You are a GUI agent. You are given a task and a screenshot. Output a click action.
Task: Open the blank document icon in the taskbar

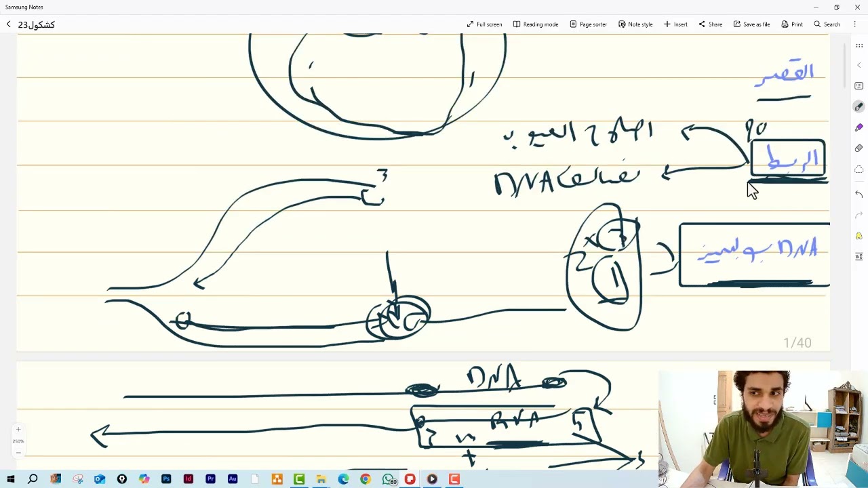(x=255, y=479)
